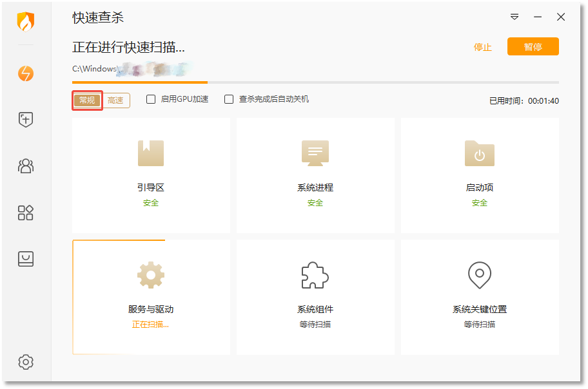Click the 系统组件 puzzle piece icon
The width and height of the screenshot is (588, 389).
(315, 275)
